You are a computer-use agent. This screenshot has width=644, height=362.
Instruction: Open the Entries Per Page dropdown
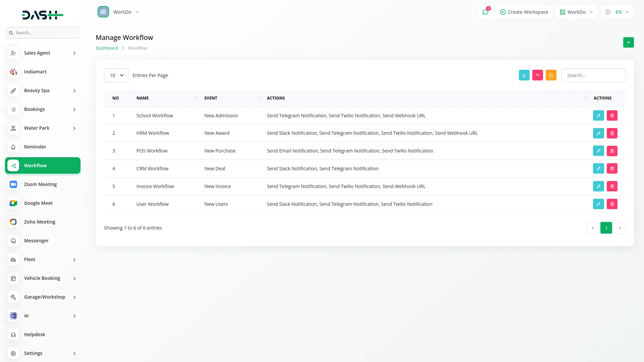coord(116,75)
